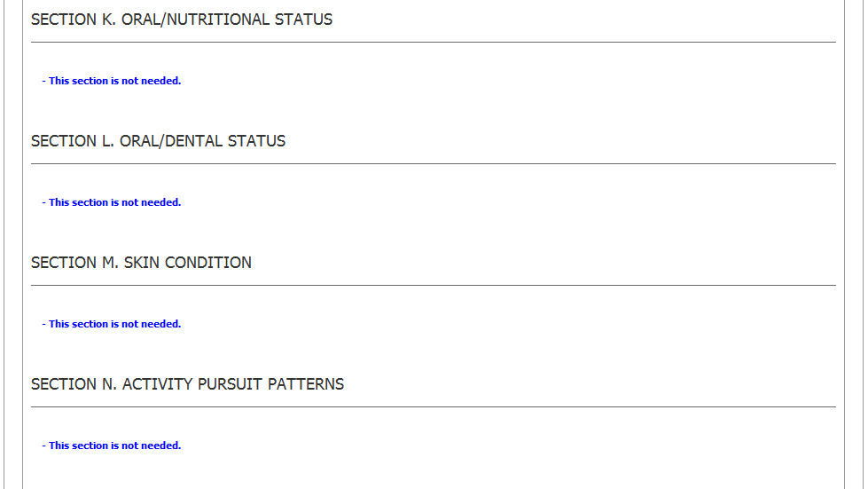Click 'SECTION K.' label text
This screenshot has width=868, height=489.
pos(66,20)
